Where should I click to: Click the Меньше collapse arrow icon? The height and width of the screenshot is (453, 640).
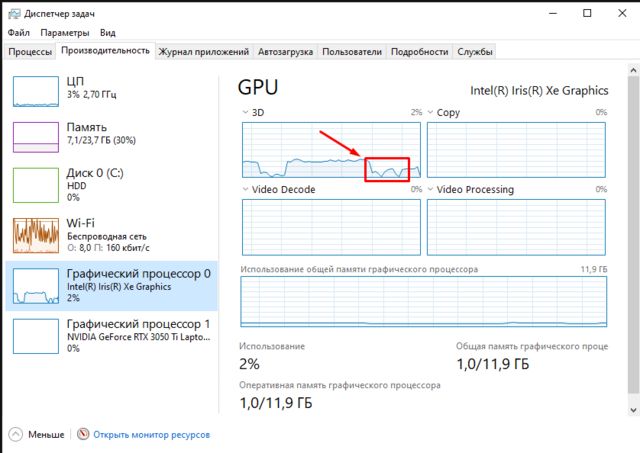[x=16, y=435]
